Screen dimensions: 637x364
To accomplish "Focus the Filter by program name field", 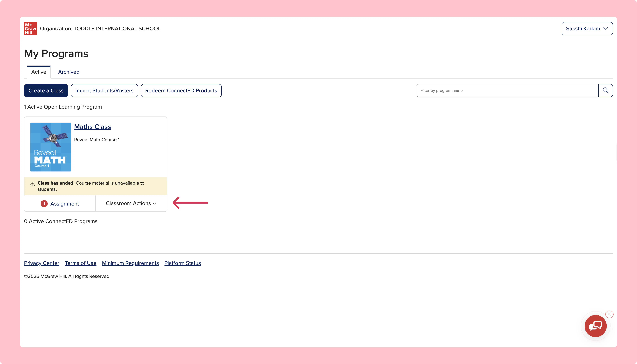I will click(508, 90).
